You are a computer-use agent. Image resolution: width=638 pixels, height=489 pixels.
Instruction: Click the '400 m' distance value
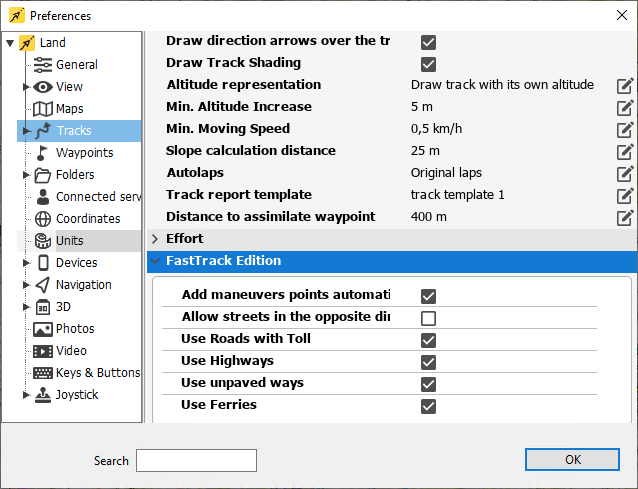pyautogui.click(x=428, y=217)
